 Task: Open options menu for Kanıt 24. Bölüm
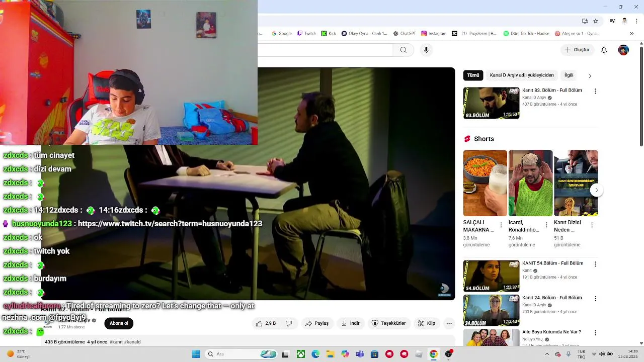click(x=595, y=299)
